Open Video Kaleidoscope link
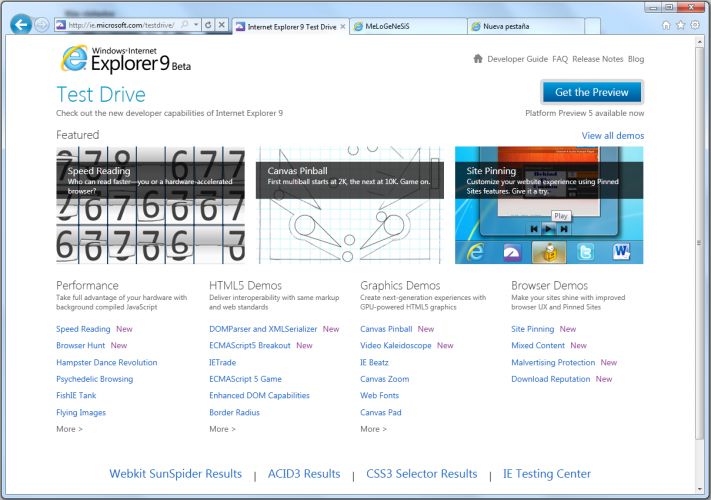The height and width of the screenshot is (500, 711). [x=395, y=345]
